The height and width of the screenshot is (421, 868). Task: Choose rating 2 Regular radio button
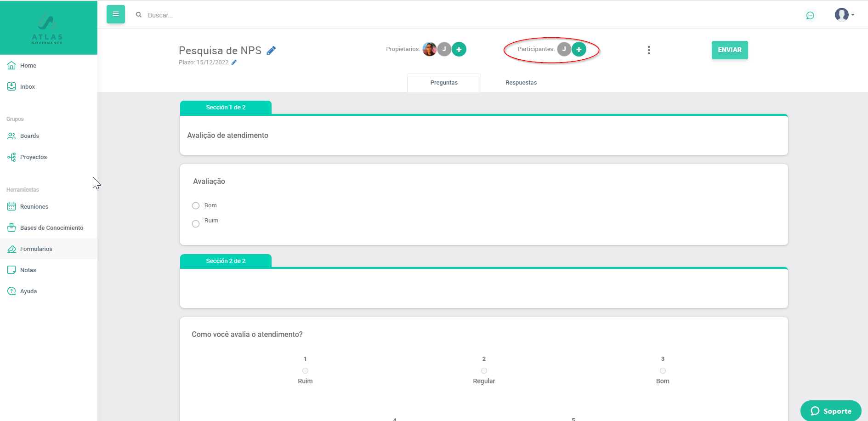(x=484, y=370)
